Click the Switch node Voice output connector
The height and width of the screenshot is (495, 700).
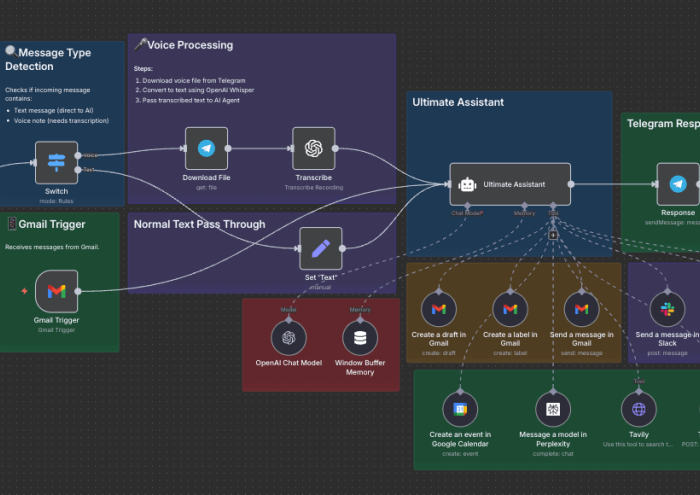click(78, 155)
